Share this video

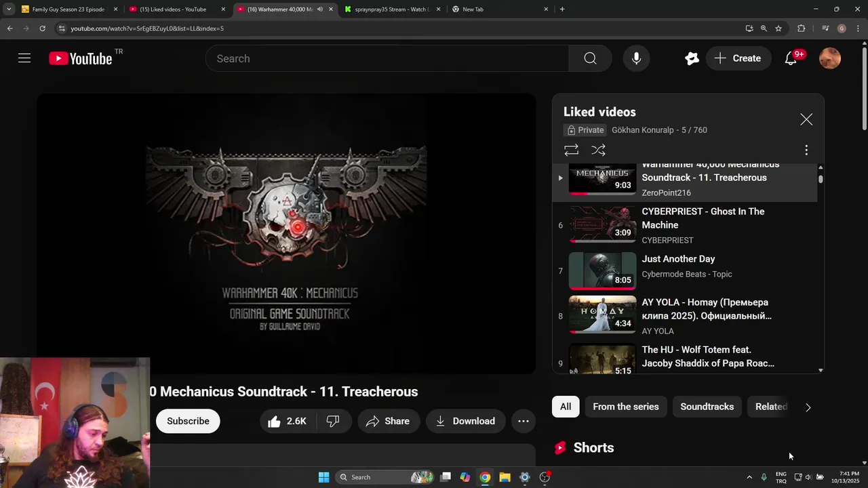click(388, 421)
